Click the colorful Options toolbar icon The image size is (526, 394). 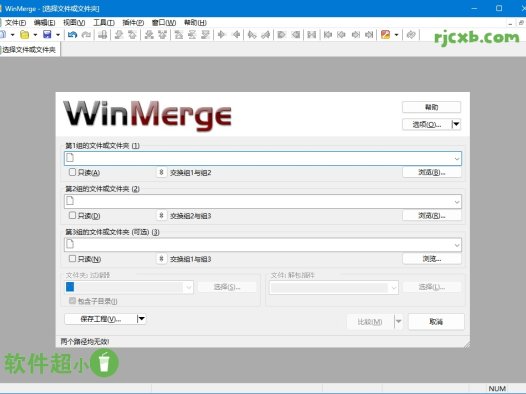point(385,35)
